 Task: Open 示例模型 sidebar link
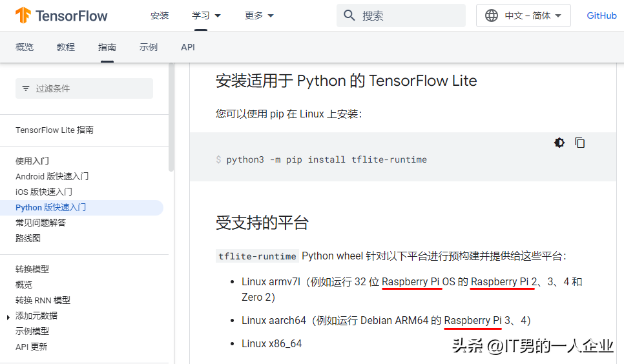pyautogui.click(x=32, y=331)
